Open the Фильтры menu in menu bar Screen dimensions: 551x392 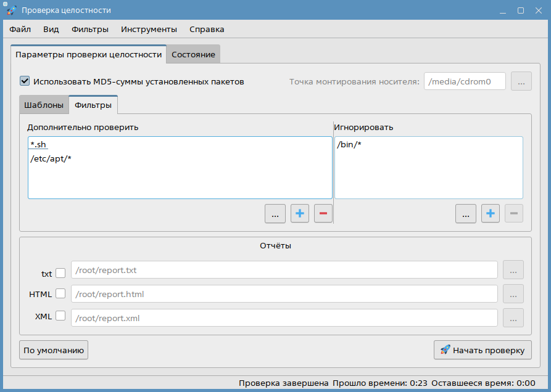[90, 29]
